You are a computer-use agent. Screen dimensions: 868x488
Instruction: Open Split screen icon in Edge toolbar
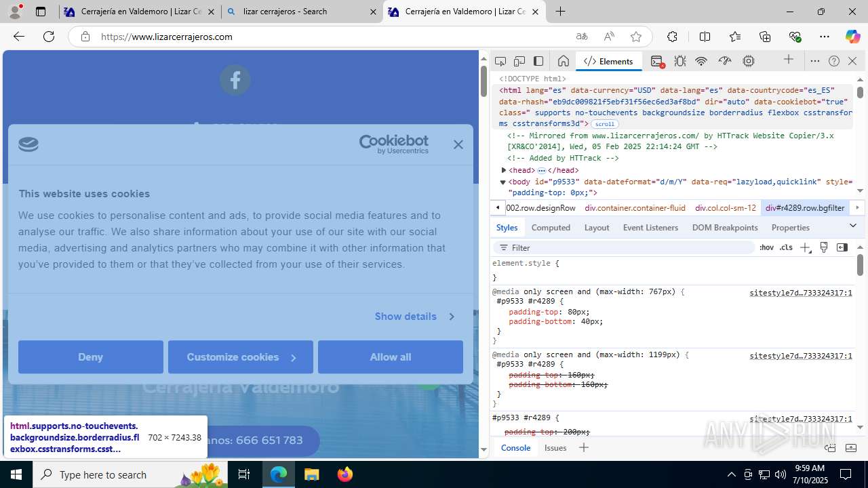pyautogui.click(x=705, y=37)
